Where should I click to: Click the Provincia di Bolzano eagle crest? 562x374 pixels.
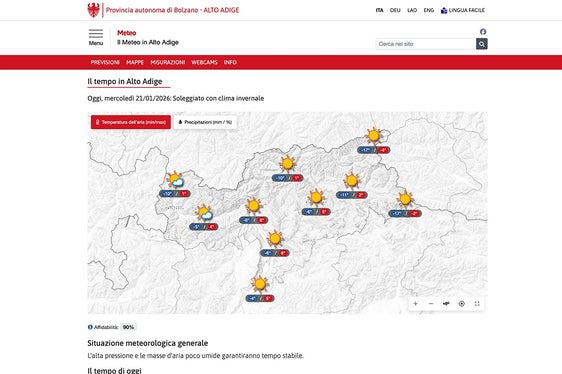tap(94, 10)
